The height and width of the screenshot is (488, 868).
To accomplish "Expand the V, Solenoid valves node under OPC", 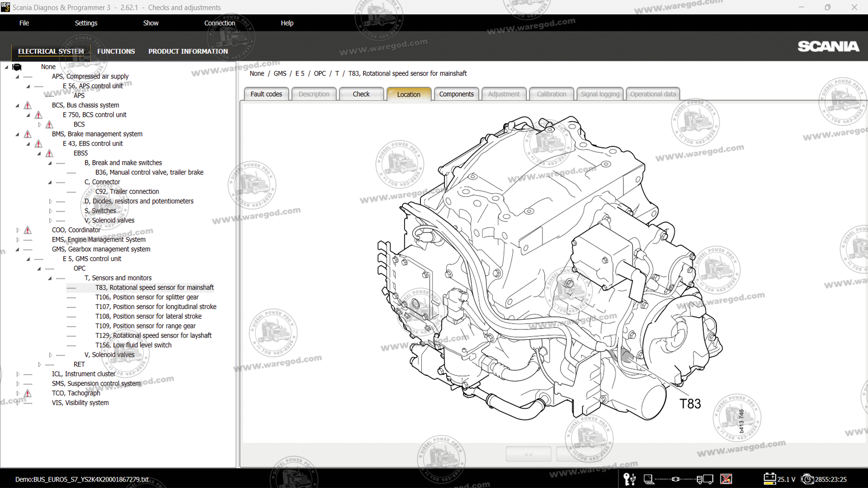I will (50, 355).
